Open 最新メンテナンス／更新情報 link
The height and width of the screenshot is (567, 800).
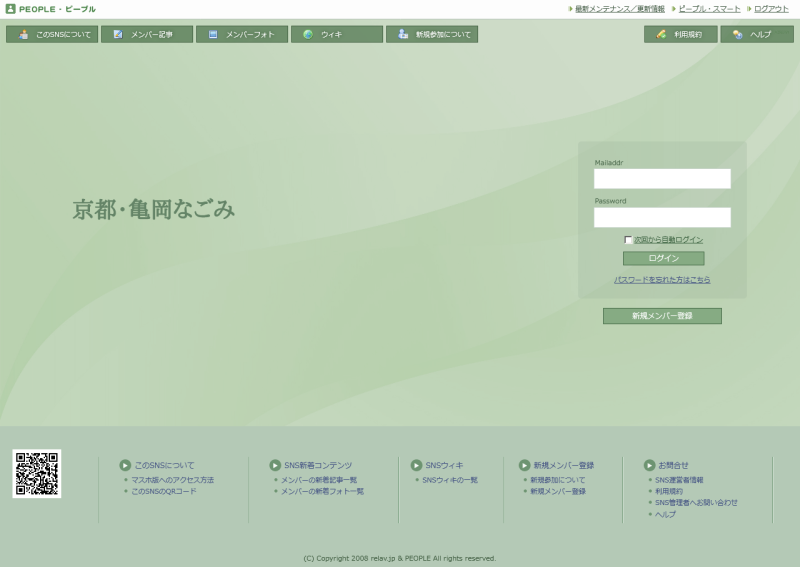(x=620, y=9)
